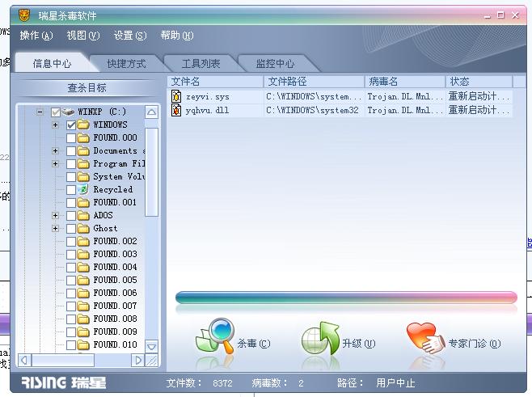Check the Recycled checkbox
The width and height of the screenshot is (532, 397).
click(x=71, y=190)
